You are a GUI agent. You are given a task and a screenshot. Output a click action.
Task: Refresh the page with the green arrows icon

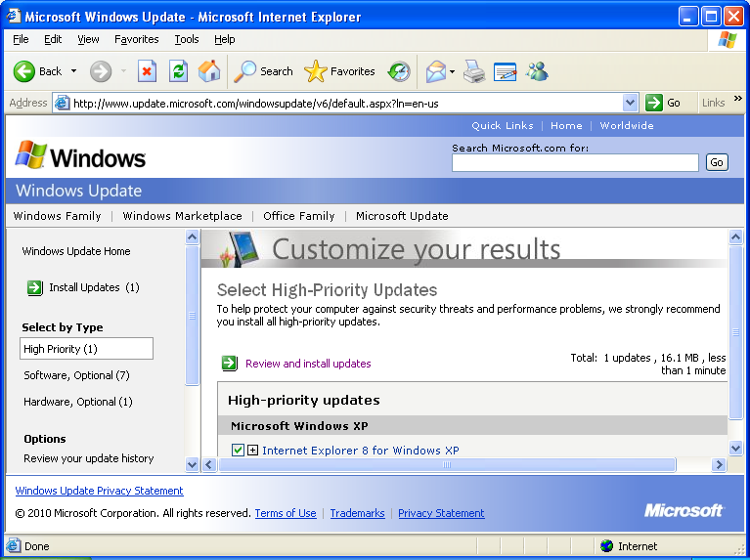[x=178, y=71]
